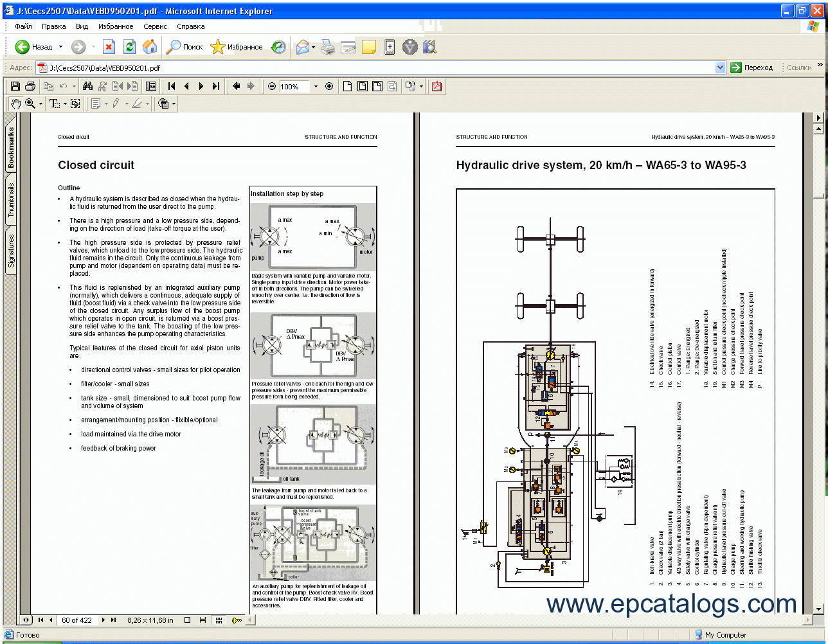Select Fit Width view icon

pos(377,86)
